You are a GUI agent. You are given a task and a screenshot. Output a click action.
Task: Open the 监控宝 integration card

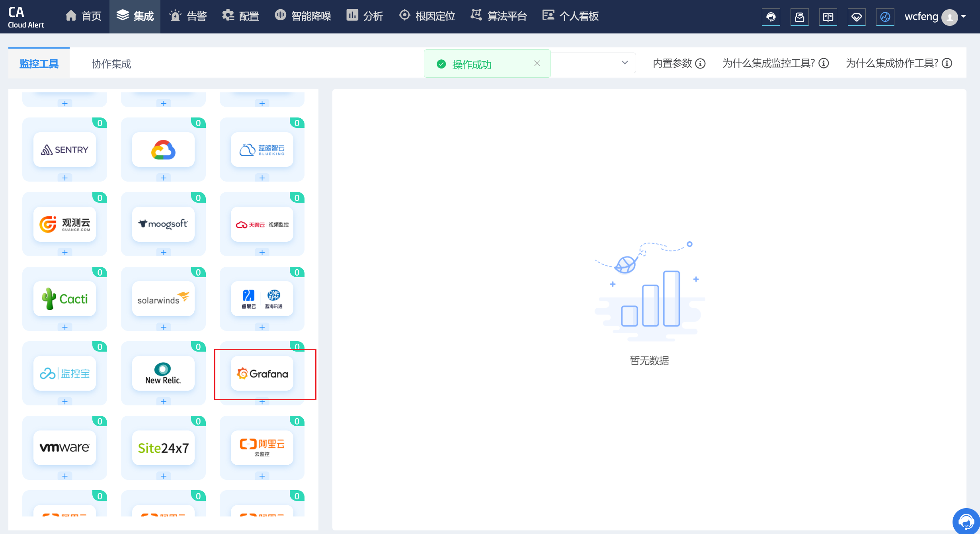(x=64, y=374)
